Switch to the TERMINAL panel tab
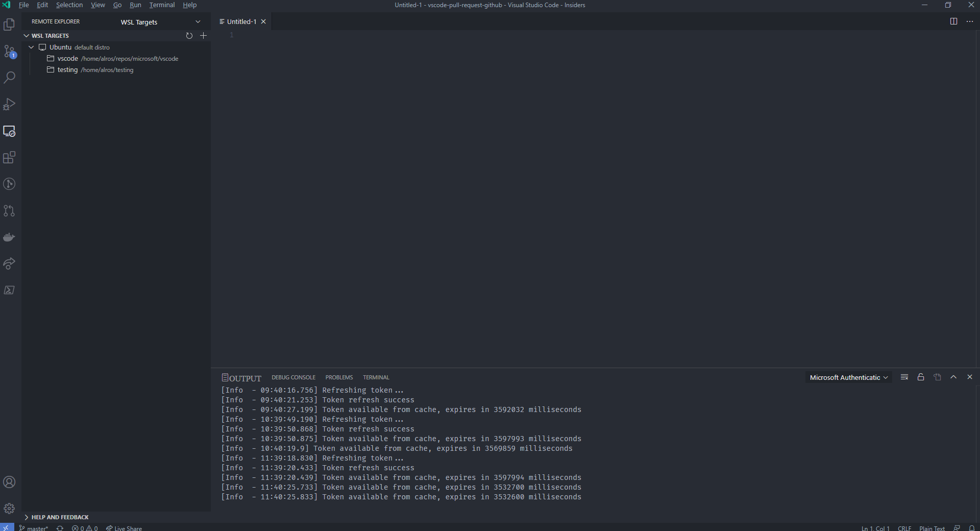 point(376,378)
